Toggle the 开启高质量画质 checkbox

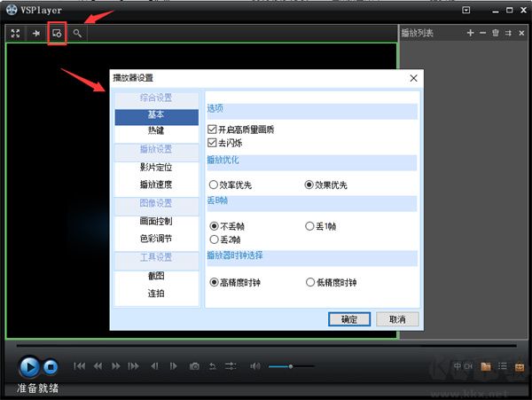[212, 129]
